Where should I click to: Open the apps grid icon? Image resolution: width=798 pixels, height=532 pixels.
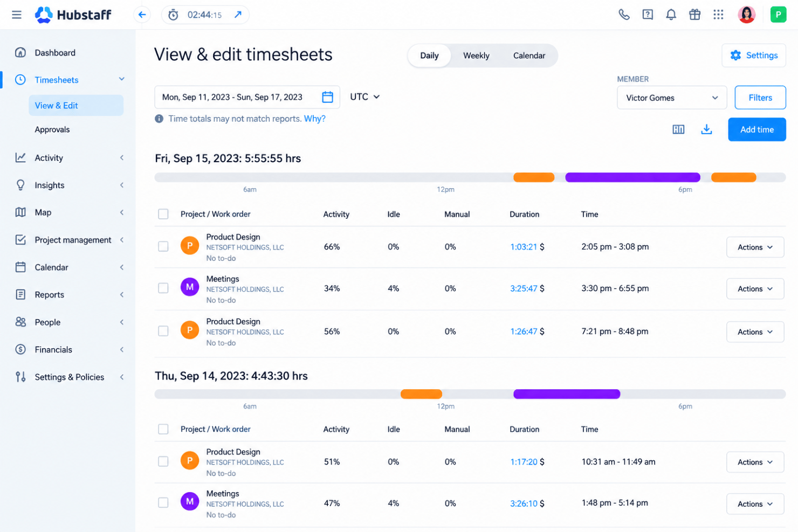pyautogui.click(x=718, y=15)
